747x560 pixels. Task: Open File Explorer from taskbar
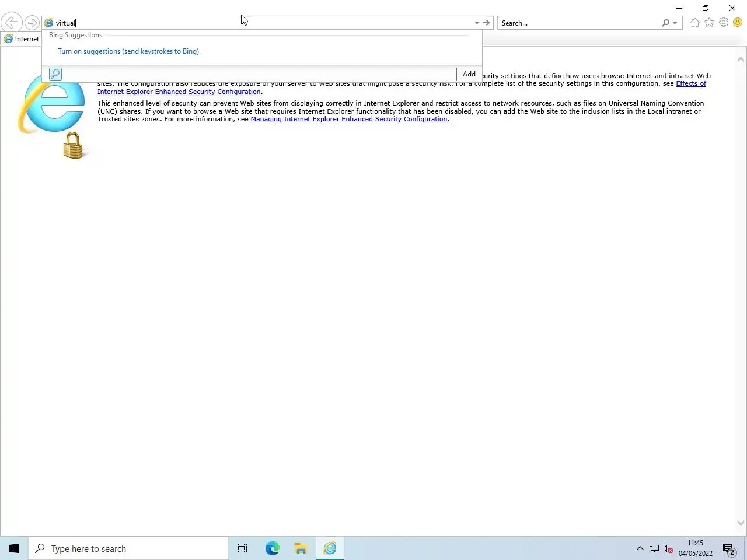(301, 548)
